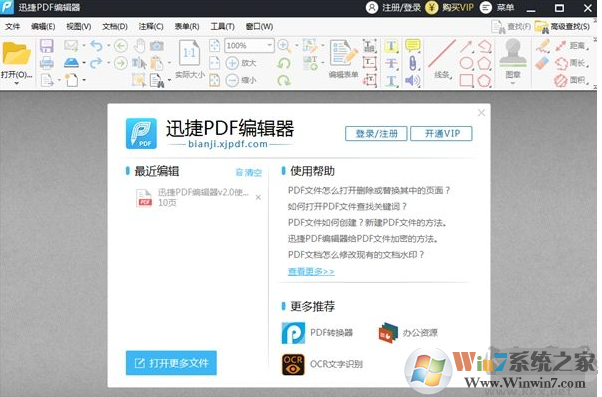The width and height of the screenshot is (602, 397).
Task: Open the zoom percentage 100% dropdown
Action: pyautogui.click(x=270, y=45)
